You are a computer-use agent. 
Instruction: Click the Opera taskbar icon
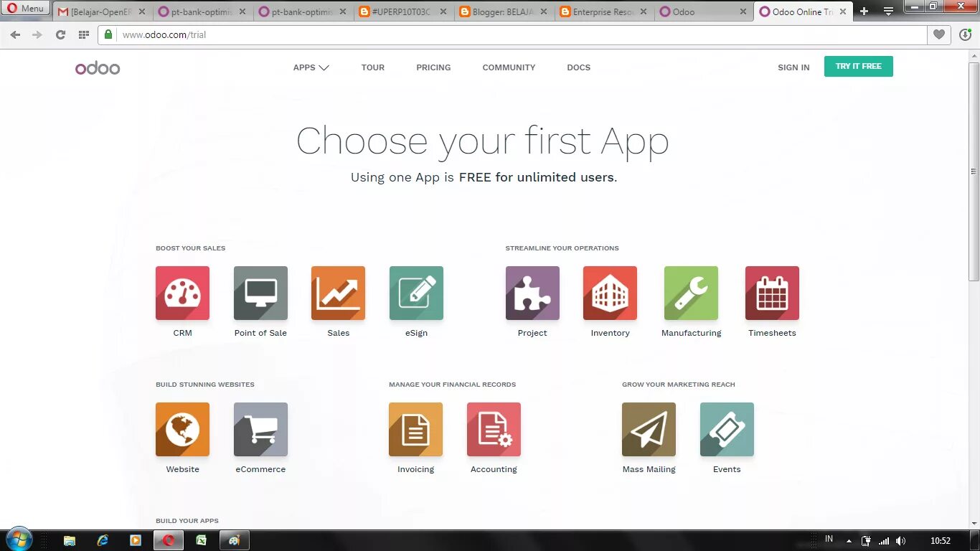coord(169,540)
